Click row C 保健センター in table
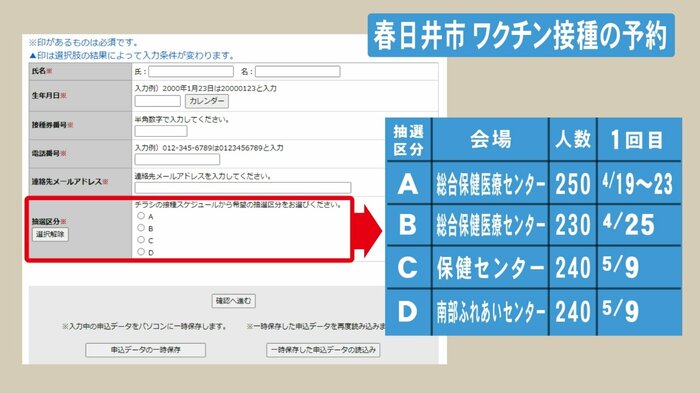Image resolution: width=700 pixels, height=393 pixels. pyautogui.click(x=533, y=268)
